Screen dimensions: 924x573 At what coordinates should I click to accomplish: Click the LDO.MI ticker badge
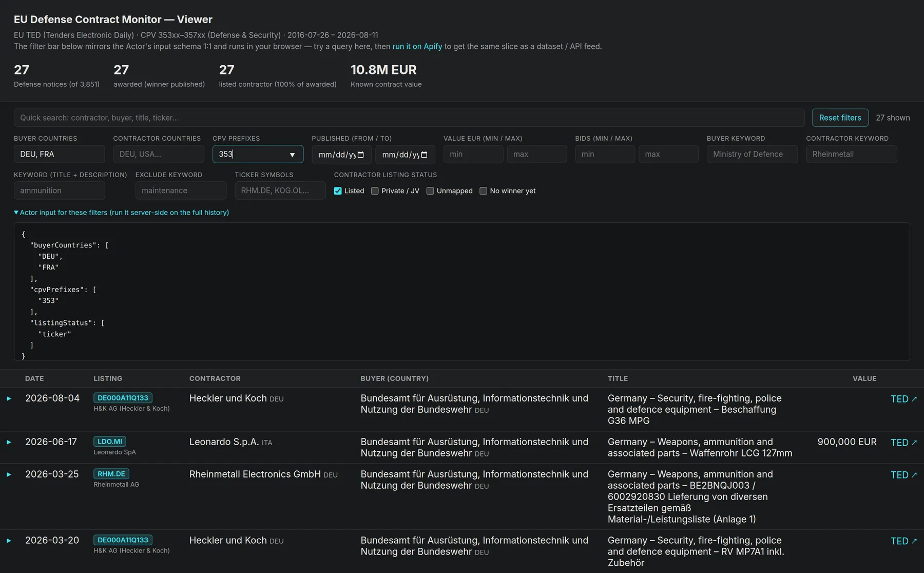110,442
